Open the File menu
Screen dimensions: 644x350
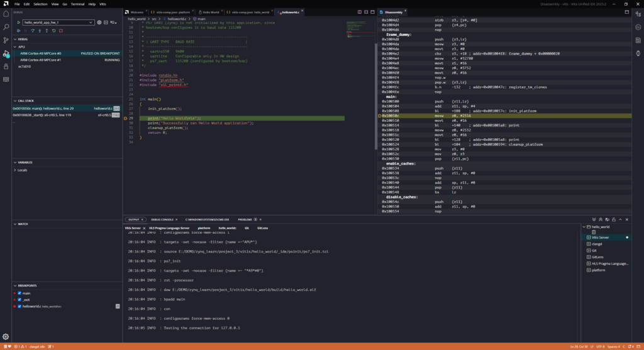point(17,4)
